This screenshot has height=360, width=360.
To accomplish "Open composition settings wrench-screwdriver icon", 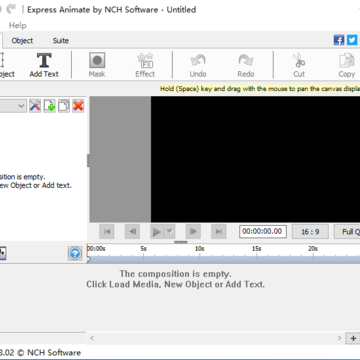I will tap(35, 106).
